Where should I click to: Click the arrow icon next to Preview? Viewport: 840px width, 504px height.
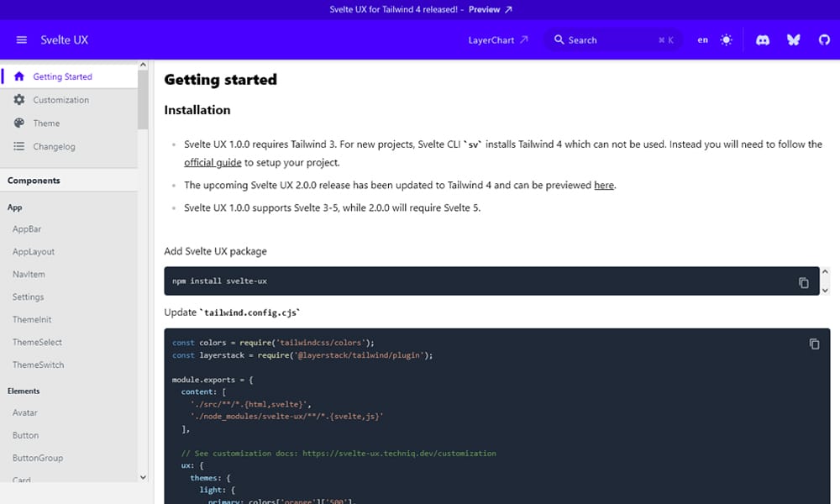(508, 9)
